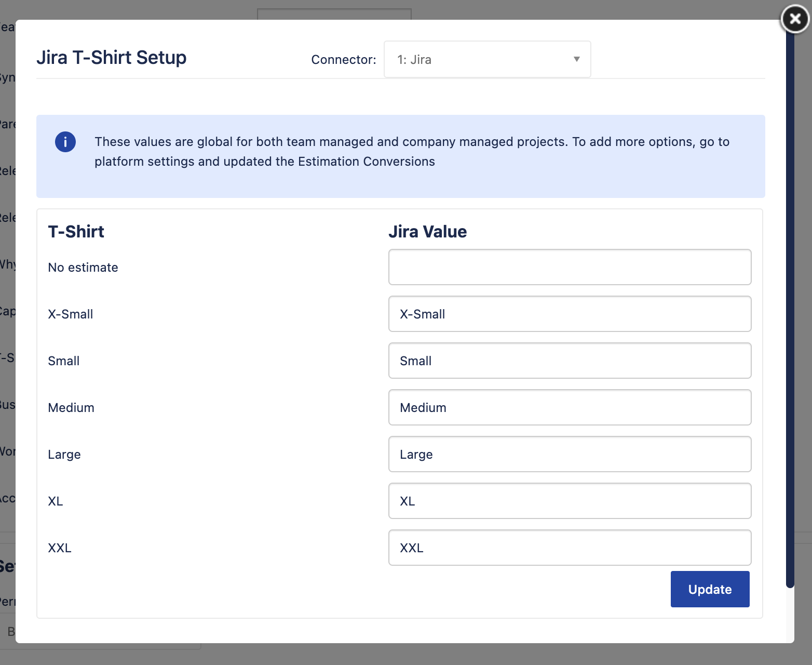Viewport: 812px width, 665px height.
Task: Click the XL row label
Action: pos(56,501)
